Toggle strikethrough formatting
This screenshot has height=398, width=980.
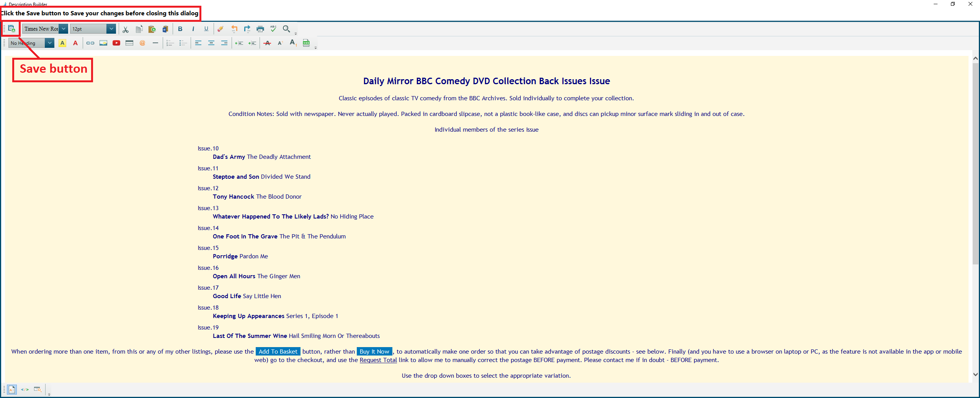(x=267, y=43)
